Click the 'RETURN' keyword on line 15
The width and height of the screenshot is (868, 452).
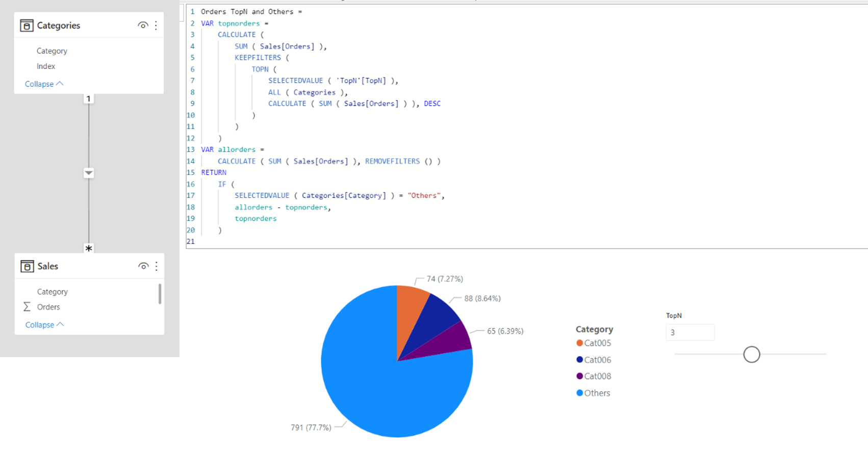coord(213,172)
